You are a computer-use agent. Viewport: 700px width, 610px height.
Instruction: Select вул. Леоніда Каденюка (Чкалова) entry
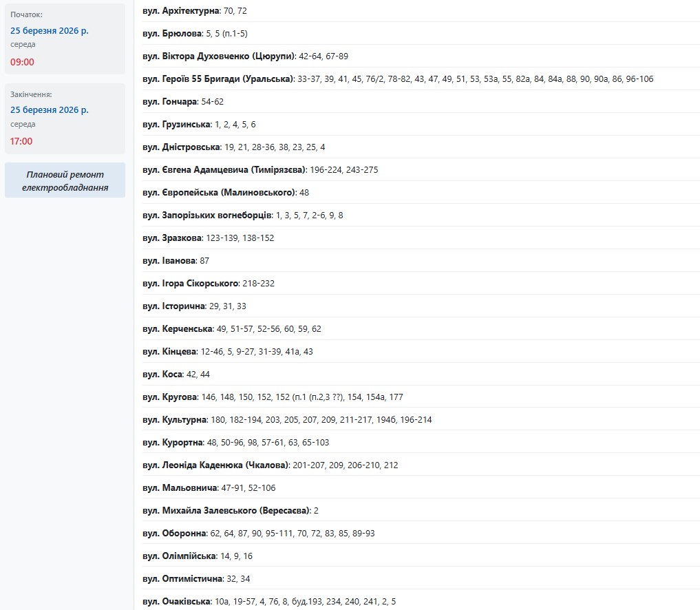click(x=216, y=465)
